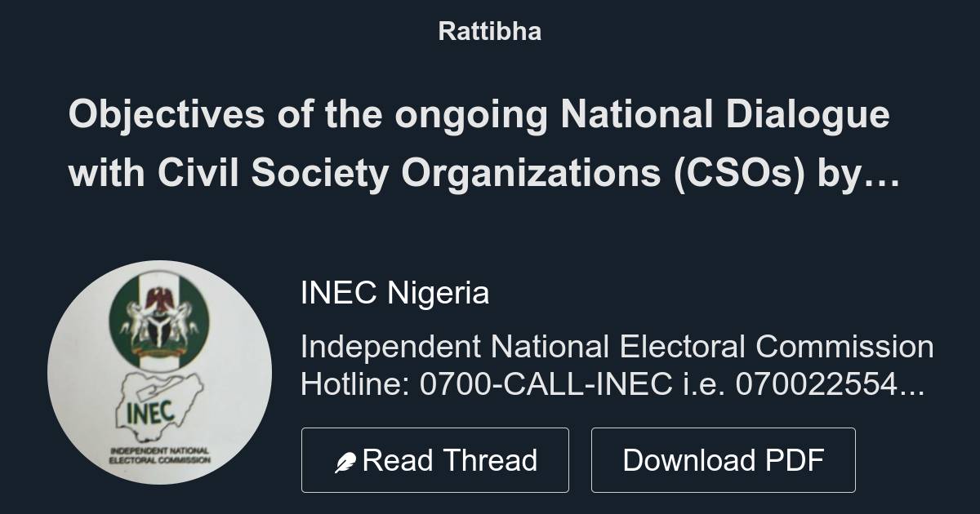980x514 pixels.
Task: Click the Independent National Electoral Commission description
Action: coord(618,347)
